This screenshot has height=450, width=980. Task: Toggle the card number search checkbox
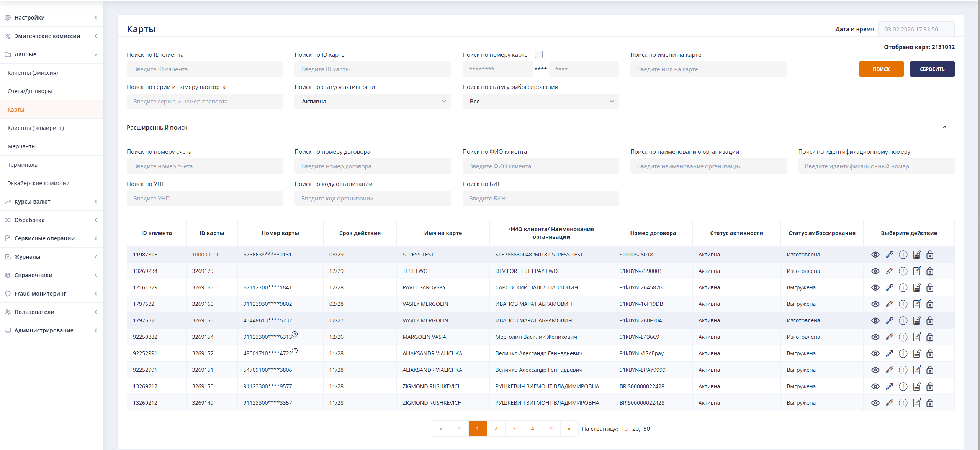tap(539, 54)
